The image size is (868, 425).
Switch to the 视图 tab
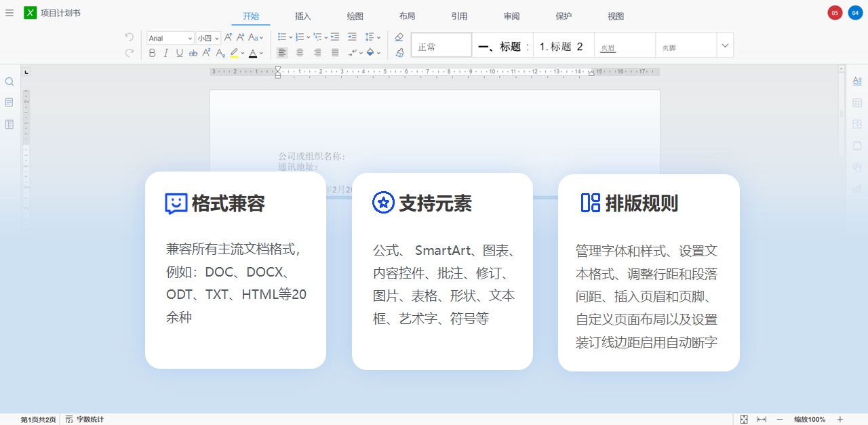(616, 16)
